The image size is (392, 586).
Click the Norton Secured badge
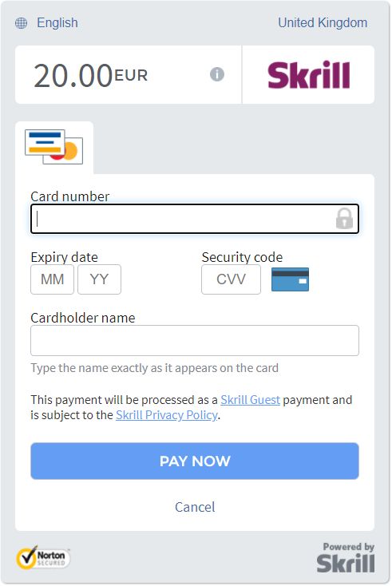coord(43,557)
